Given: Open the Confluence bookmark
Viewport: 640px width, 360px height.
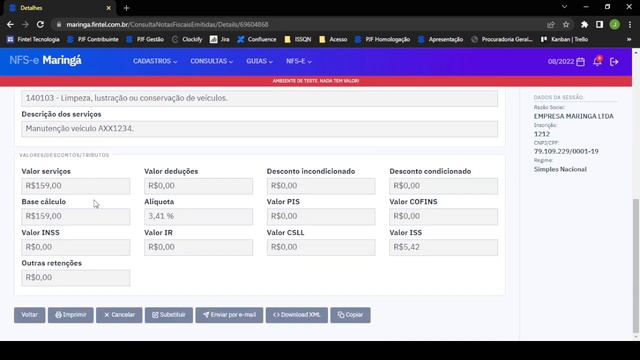Looking at the screenshot, I should [257, 40].
